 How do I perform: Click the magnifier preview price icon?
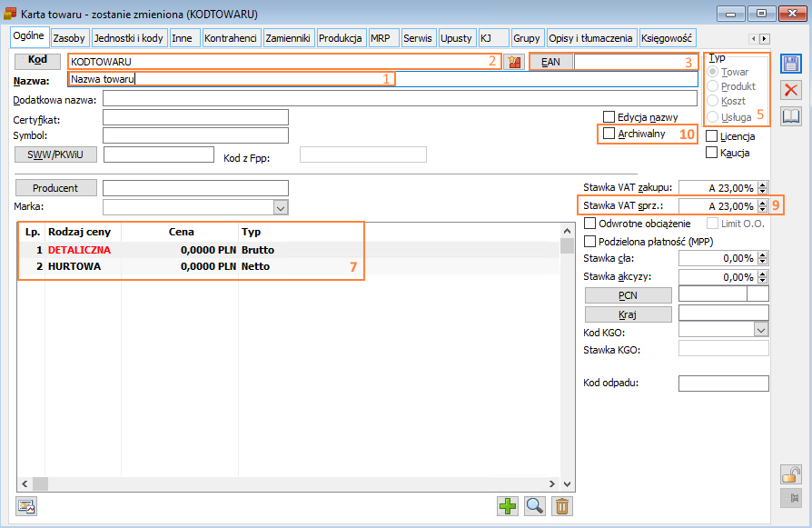tap(535, 506)
